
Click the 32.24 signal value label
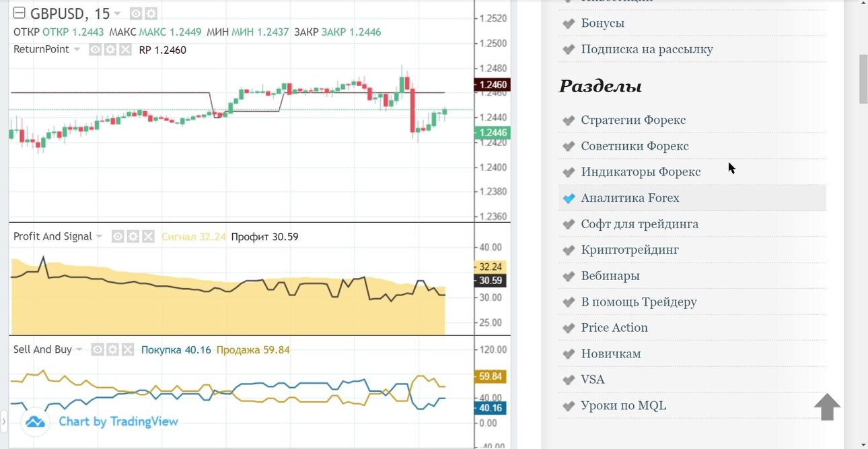pos(491,267)
